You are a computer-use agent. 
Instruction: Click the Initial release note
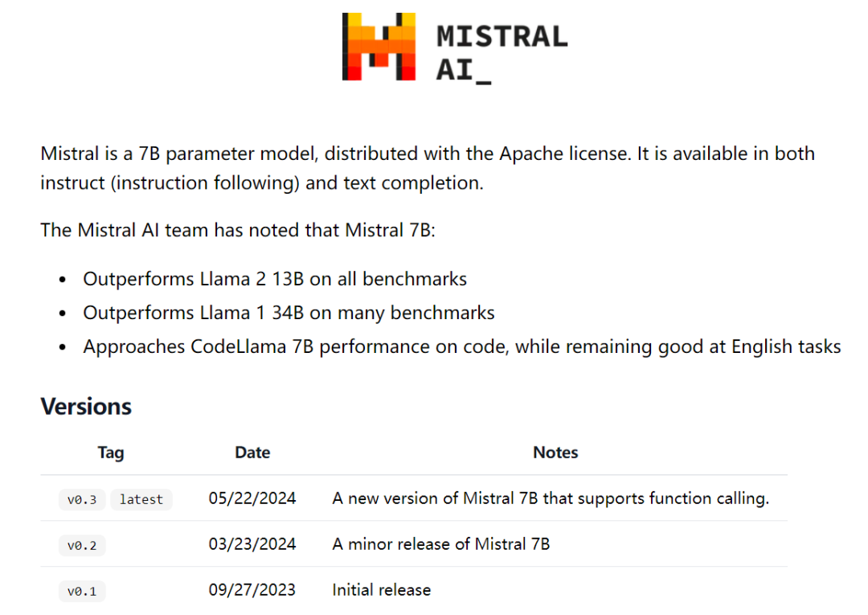coord(382,590)
